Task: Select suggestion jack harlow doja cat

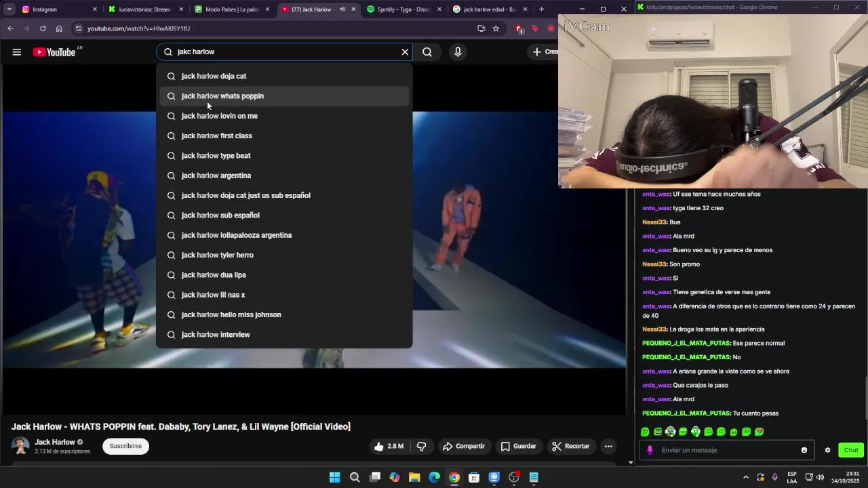Action: [x=284, y=76]
